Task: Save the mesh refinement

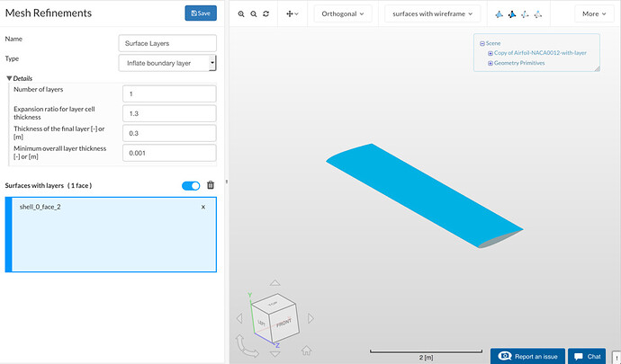Action: [x=201, y=13]
